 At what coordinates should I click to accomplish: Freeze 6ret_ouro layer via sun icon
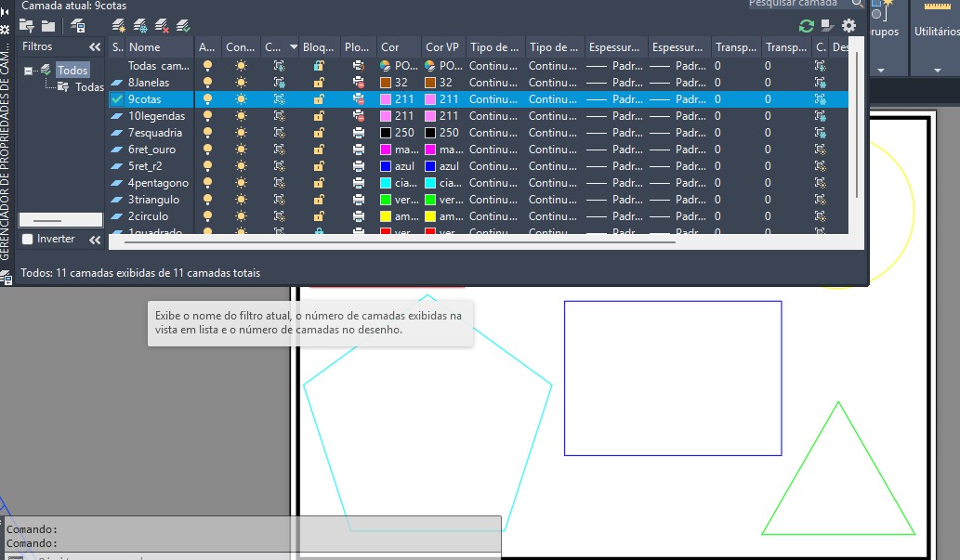pos(242,150)
